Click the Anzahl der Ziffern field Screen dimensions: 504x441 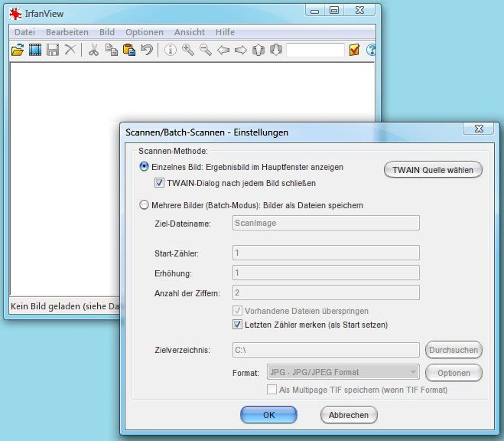(x=326, y=292)
